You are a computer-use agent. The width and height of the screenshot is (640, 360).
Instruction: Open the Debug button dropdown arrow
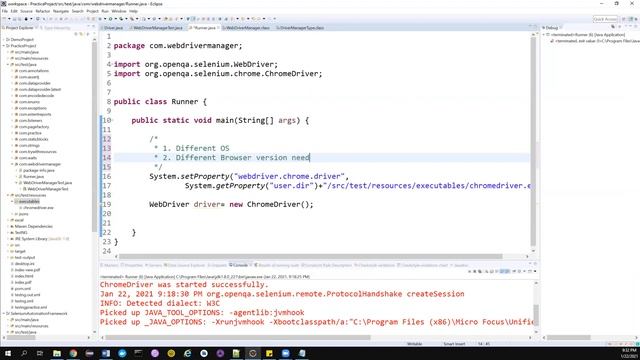click(104, 19)
